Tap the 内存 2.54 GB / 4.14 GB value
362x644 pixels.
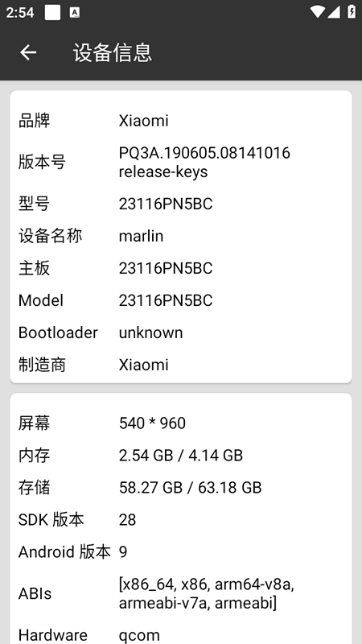click(181, 455)
